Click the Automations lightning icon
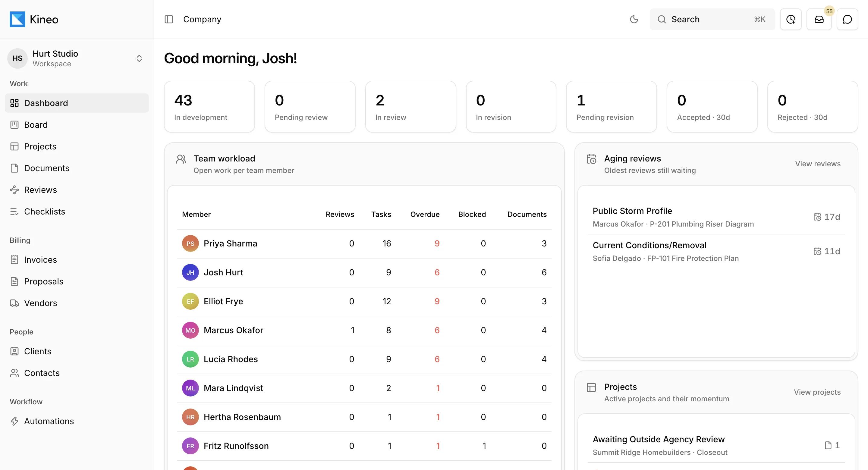868x470 pixels. 14,421
